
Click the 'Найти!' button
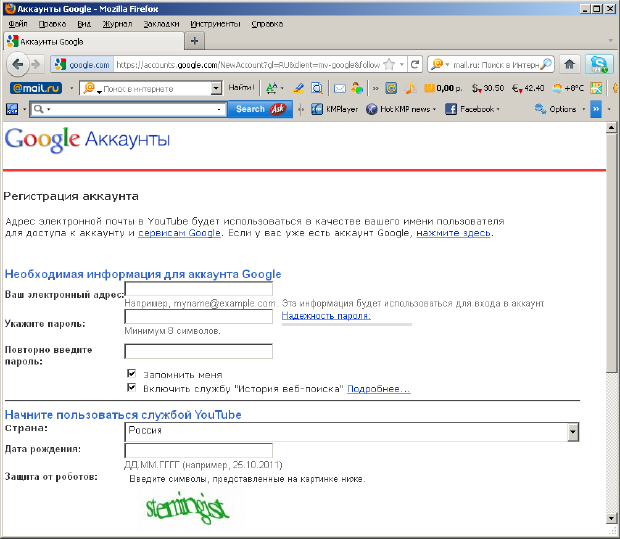pyautogui.click(x=241, y=88)
